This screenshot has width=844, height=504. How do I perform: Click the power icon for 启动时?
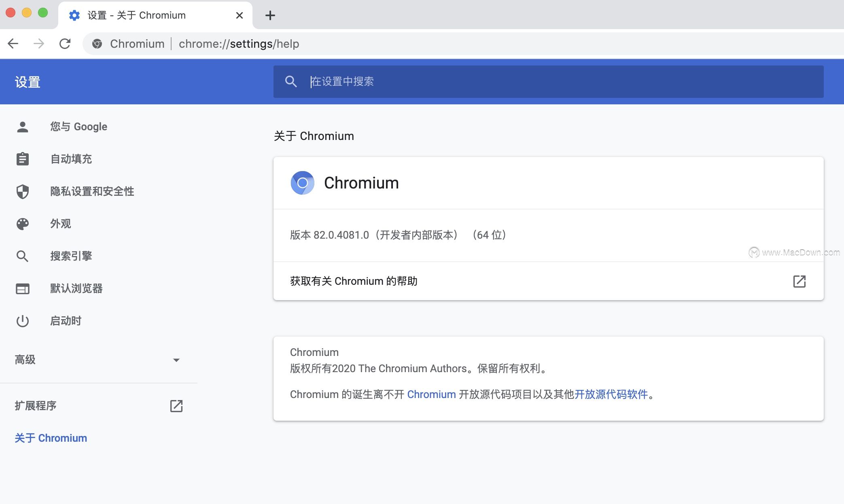23,321
